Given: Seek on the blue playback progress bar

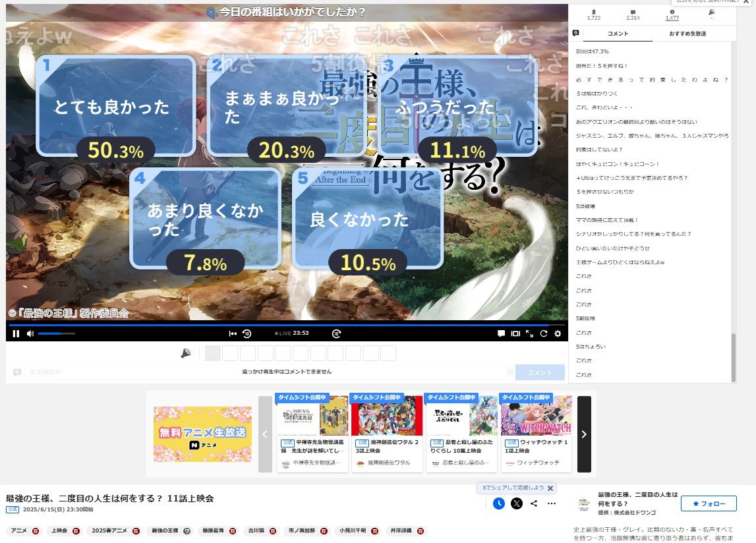Looking at the screenshot, I should pos(287,325).
